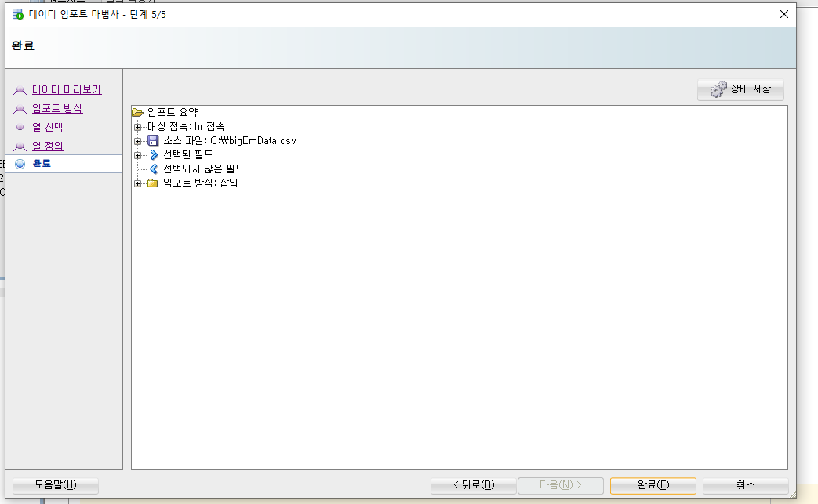Screen dimensions: 818x504
Task: Select the 선택된 필드 row text
Action: point(187,154)
